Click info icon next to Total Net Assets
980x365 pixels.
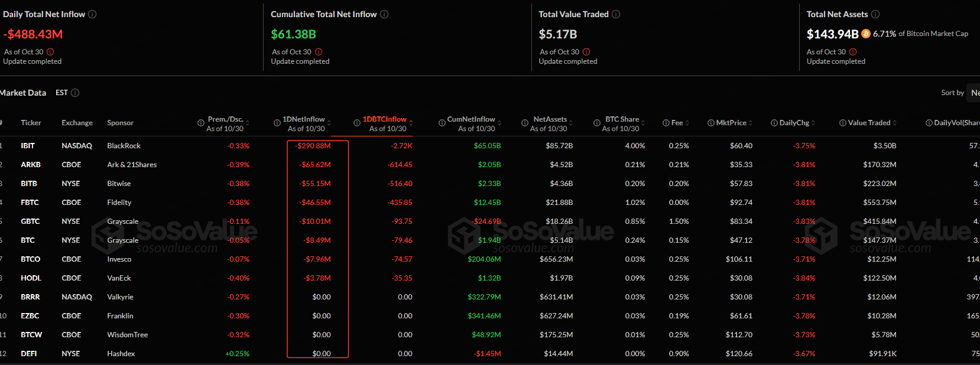point(875,14)
